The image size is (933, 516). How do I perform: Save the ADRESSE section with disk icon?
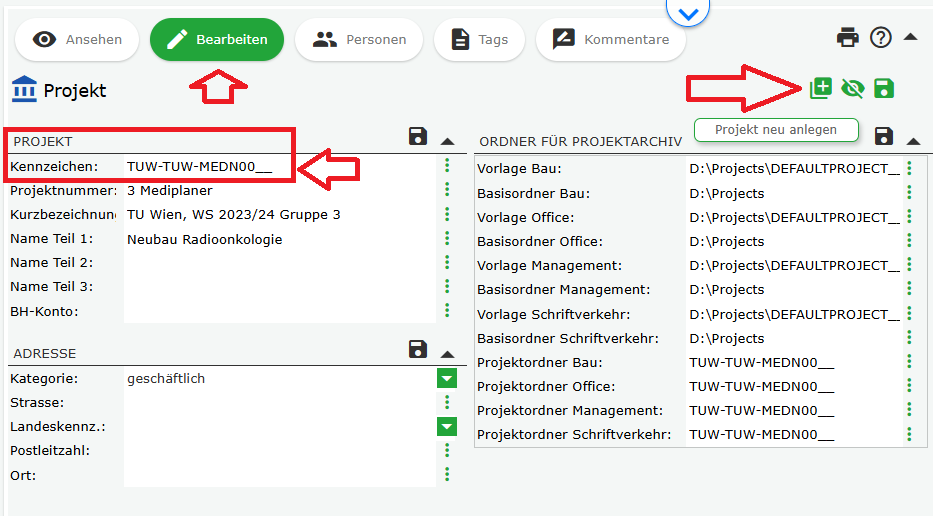point(418,349)
